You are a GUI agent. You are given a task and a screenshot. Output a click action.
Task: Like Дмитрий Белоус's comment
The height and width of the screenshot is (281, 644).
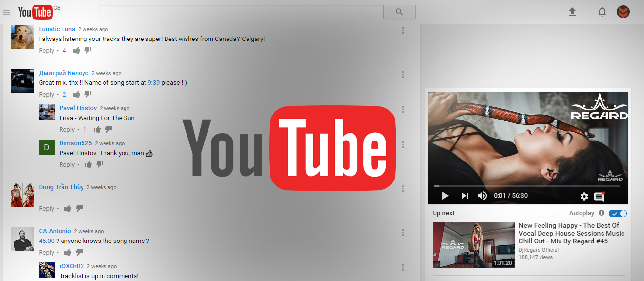click(x=77, y=94)
